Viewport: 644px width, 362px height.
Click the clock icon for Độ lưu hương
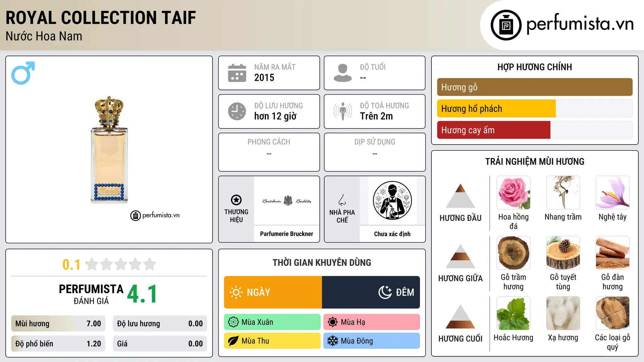point(237,111)
